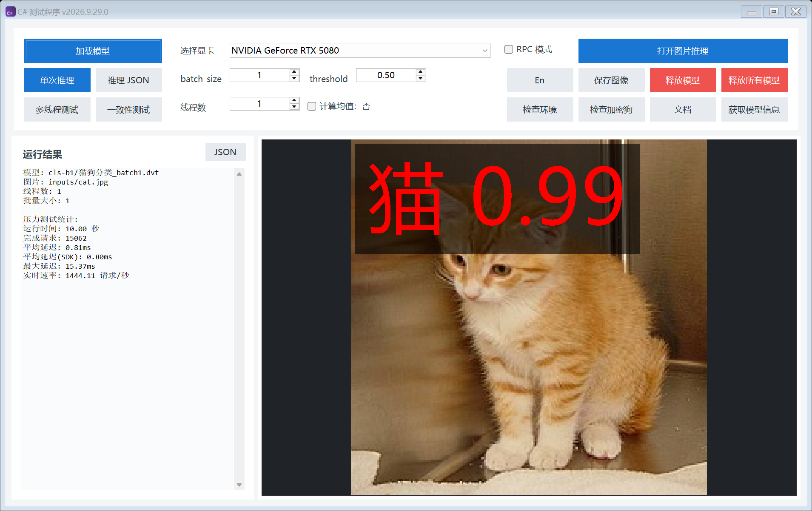Increase batch_size with up arrow
The height and width of the screenshot is (511, 812).
click(294, 72)
